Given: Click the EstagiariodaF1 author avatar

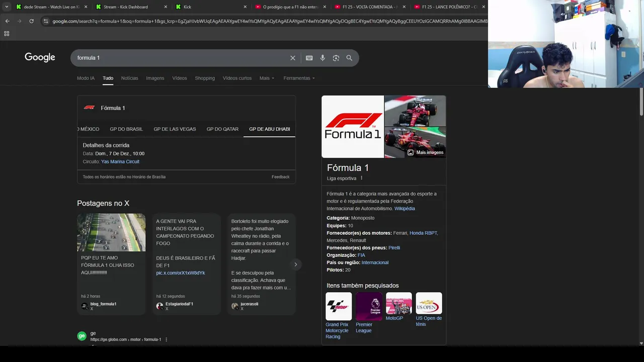Looking at the screenshot, I should pyautogui.click(x=159, y=306).
